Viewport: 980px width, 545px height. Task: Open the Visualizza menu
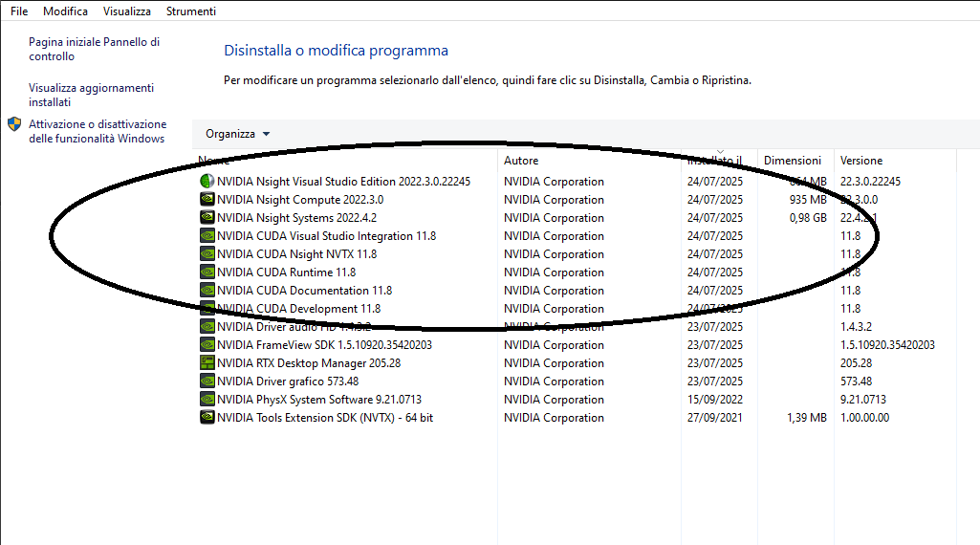click(x=127, y=11)
